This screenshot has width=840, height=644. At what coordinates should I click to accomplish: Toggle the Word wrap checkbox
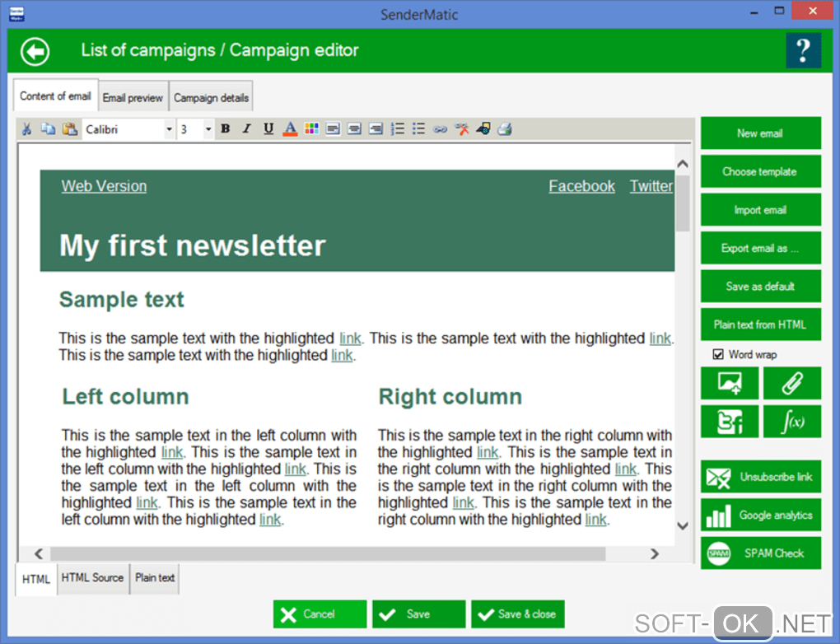click(718, 354)
